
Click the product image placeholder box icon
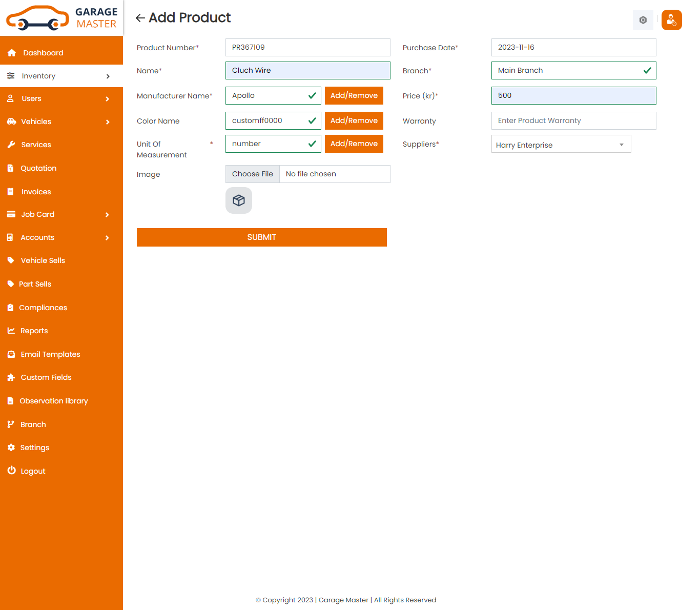(239, 200)
